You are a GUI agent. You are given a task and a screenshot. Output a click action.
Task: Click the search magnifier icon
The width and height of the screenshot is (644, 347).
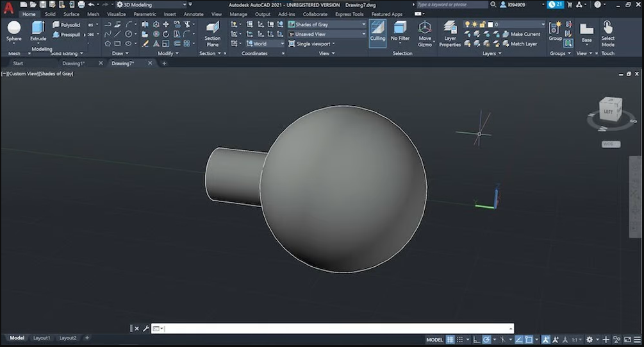[493, 4]
